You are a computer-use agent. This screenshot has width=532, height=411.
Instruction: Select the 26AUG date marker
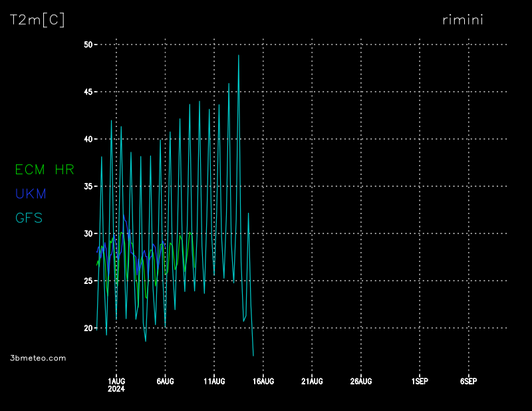coord(360,381)
